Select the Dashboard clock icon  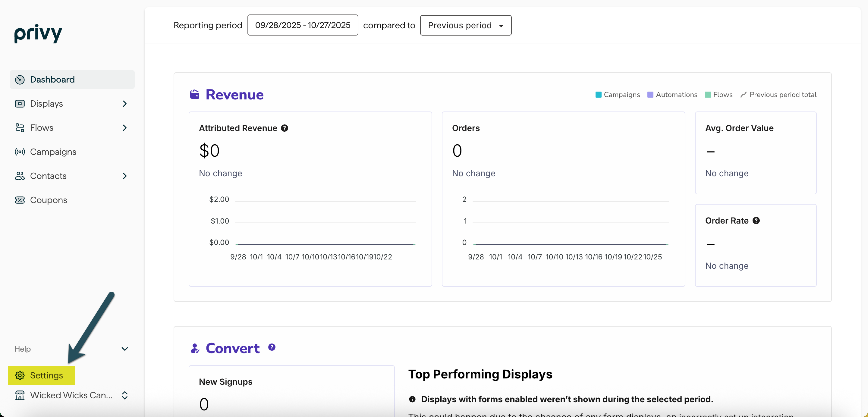(x=20, y=80)
